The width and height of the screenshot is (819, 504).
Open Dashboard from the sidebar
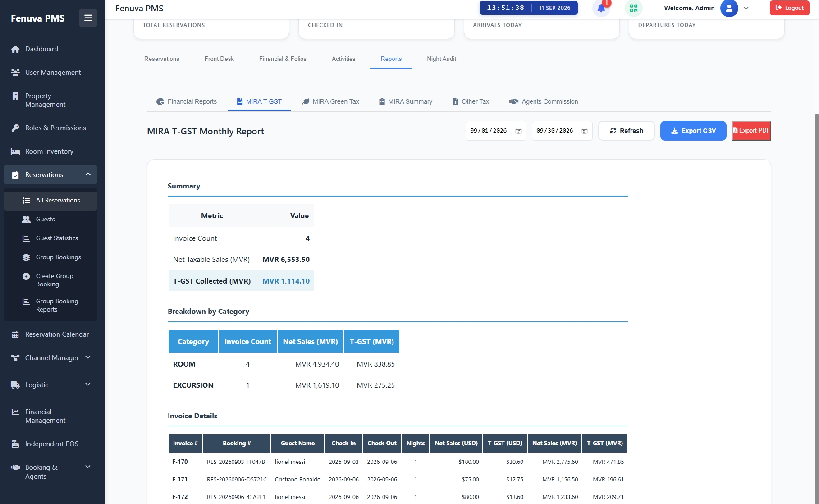[52, 49]
